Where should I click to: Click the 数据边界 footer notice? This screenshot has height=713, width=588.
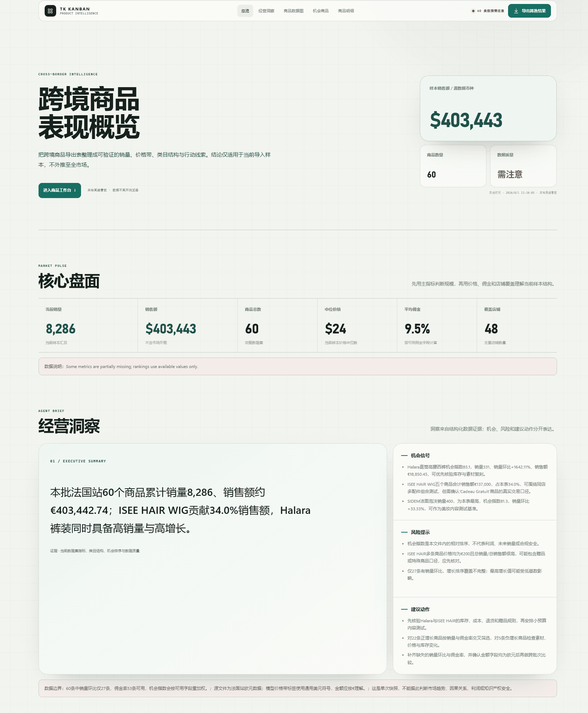[x=298, y=689]
